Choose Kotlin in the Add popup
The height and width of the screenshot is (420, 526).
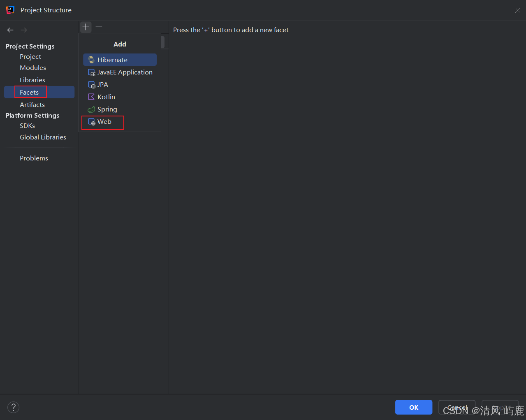click(120, 97)
